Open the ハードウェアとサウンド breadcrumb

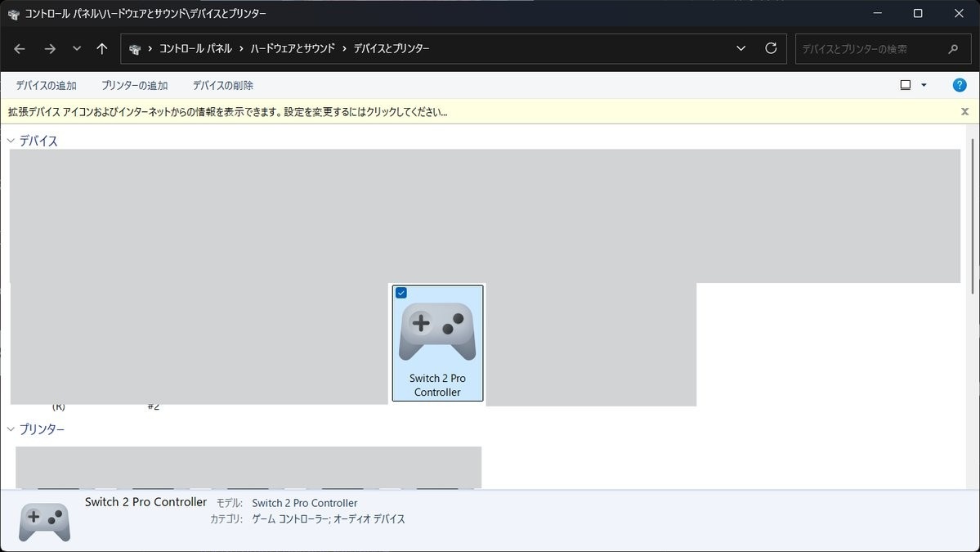click(x=293, y=49)
